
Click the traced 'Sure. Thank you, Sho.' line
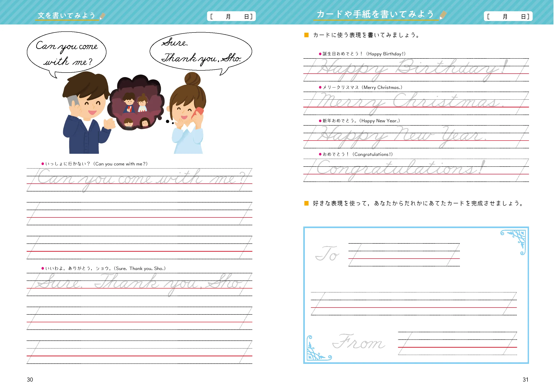(x=139, y=285)
